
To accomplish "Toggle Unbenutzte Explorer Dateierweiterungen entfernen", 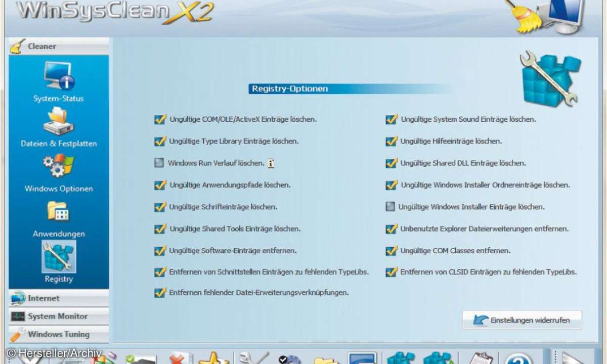I will [391, 229].
